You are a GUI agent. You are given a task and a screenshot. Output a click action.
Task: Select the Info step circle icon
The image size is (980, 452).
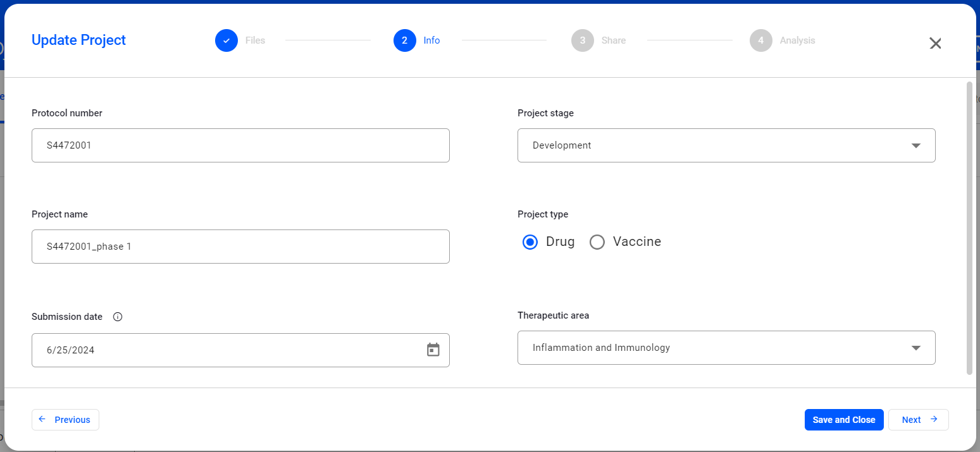coord(404,40)
